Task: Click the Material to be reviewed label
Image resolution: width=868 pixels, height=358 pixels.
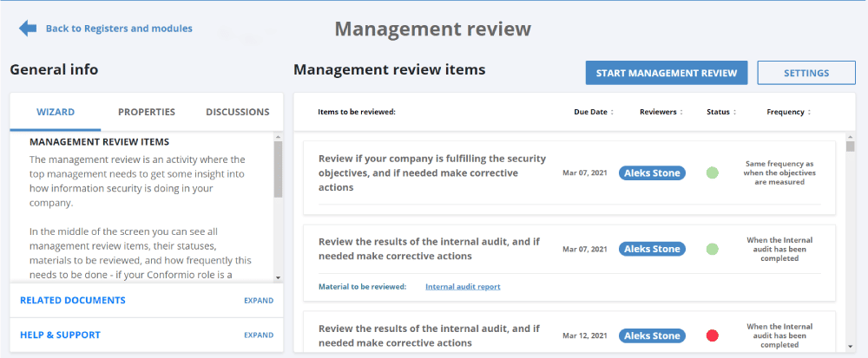Action: [x=363, y=287]
